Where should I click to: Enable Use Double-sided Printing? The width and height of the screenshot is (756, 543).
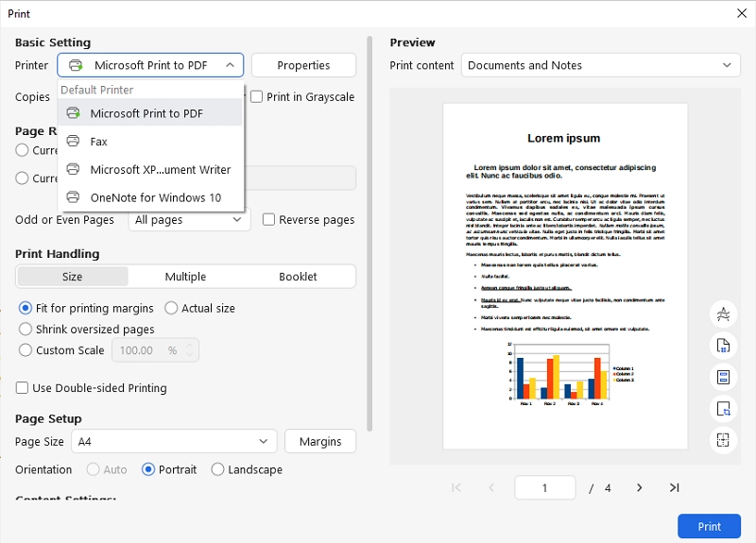coord(22,388)
